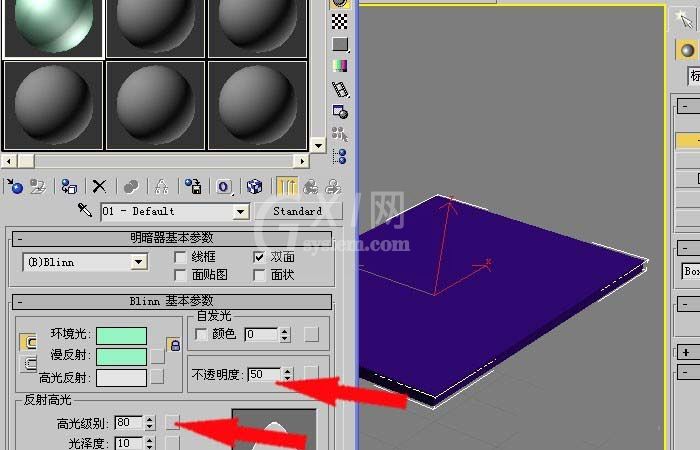Open the Material Effects Channel 0 icon
The image size is (700, 450).
pyautogui.click(x=224, y=186)
